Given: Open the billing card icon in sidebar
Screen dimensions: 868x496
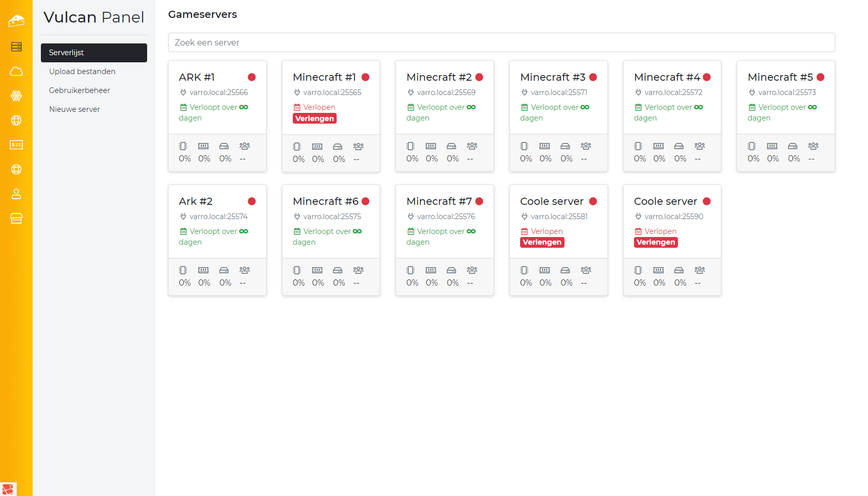Looking at the screenshot, I should tap(16, 145).
